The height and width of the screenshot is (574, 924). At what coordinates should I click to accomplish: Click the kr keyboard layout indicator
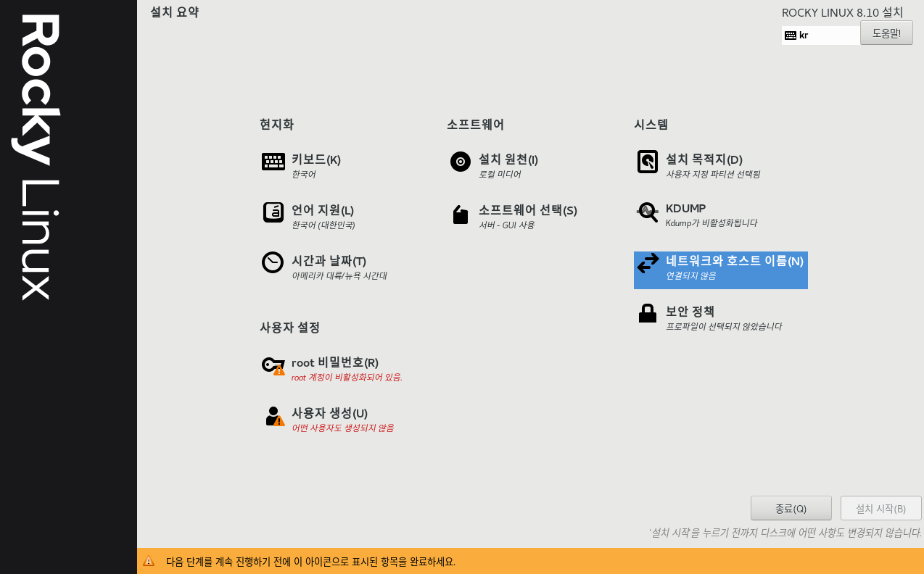point(820,36)
